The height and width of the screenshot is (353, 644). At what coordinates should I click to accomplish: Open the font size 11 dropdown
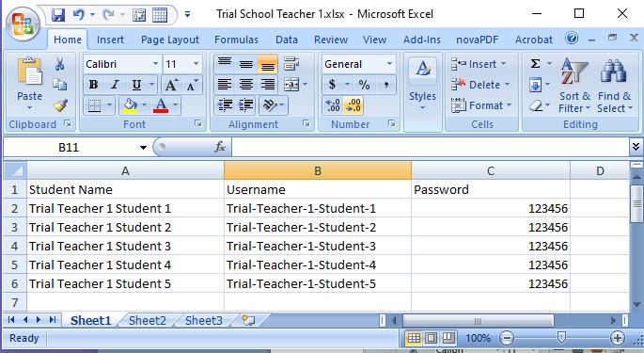pyautogui.click(x=196, y=64)
